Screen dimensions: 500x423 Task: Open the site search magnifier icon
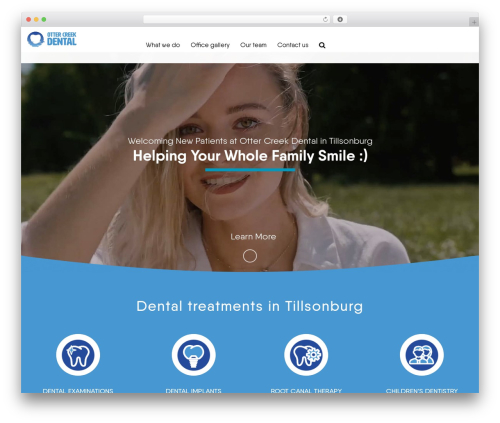click(322, 45)
